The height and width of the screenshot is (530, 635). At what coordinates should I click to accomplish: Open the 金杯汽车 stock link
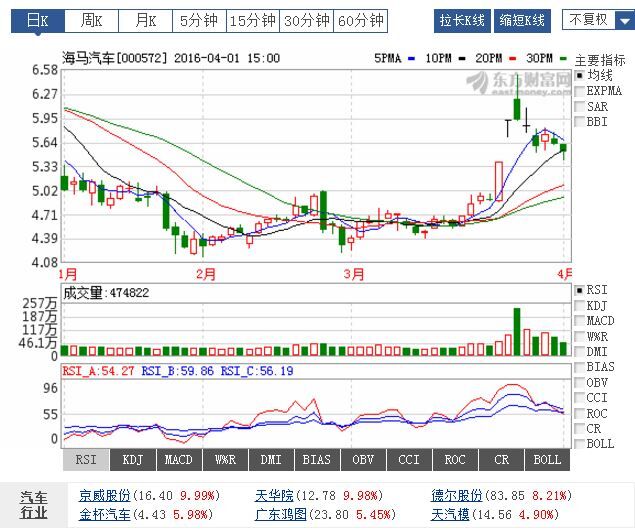click(x=104, y=515)
